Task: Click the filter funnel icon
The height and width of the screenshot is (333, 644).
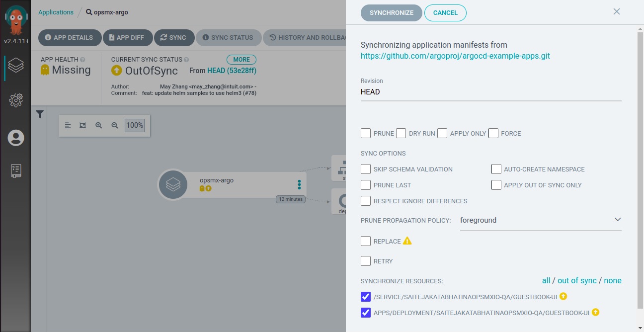Action: [x=40, y=115]
